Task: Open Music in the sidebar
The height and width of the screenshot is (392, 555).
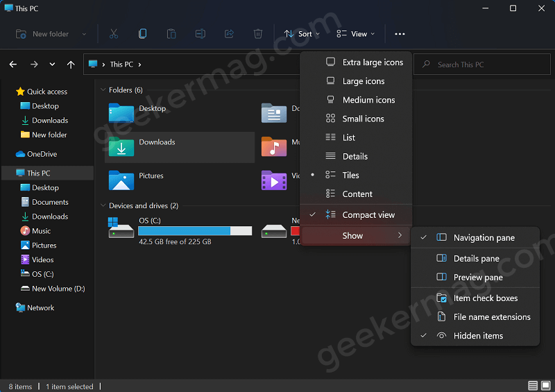Action: point(36,231)
